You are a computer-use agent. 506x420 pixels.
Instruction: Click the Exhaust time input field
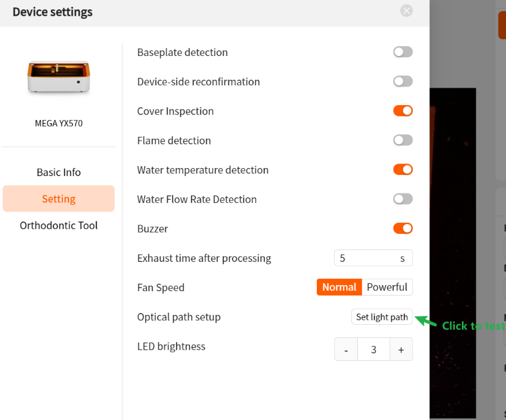pyautogui.click(x=373, y=258)
